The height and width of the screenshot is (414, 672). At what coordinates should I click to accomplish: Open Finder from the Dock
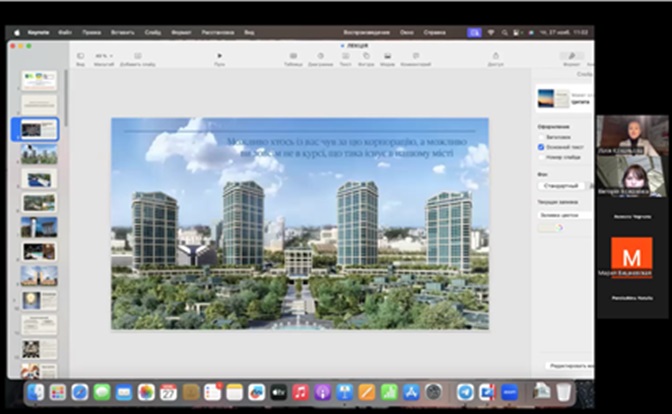coord(36,392)
